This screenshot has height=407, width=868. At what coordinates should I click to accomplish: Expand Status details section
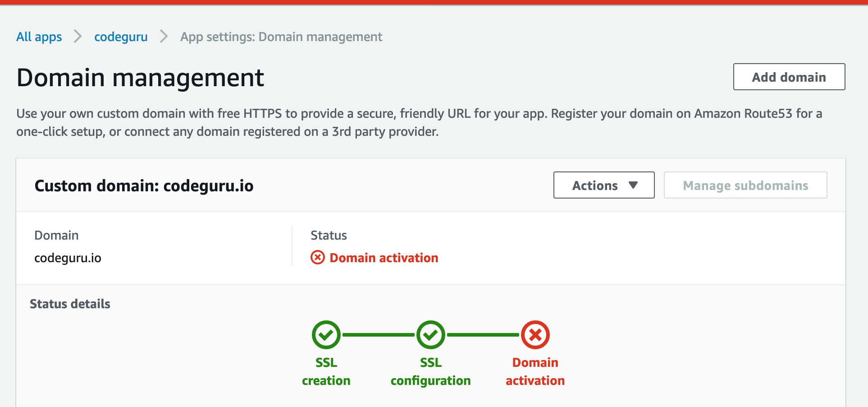tap(70, 304)
